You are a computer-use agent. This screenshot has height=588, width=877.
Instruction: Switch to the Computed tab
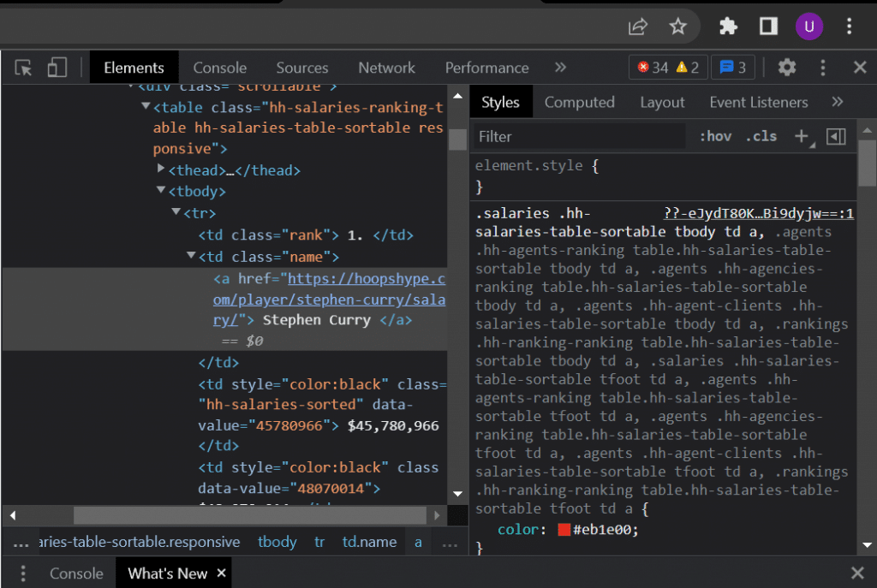tap(580, 102)
